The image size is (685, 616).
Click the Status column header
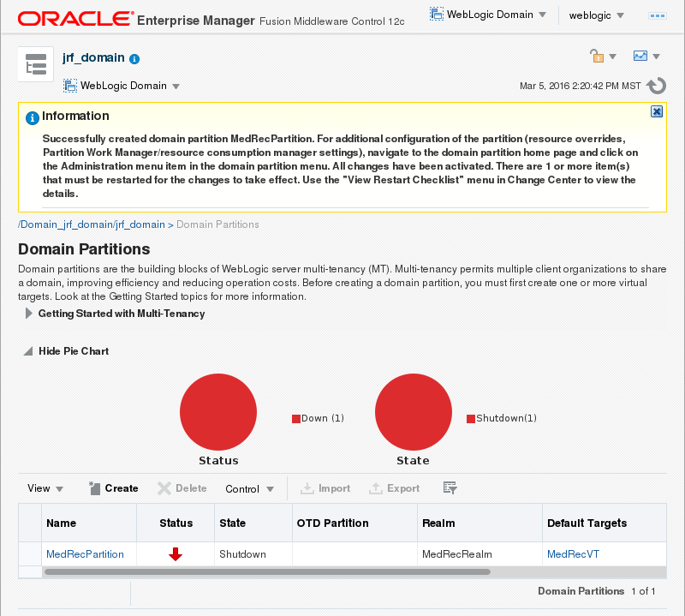(x=176, y=523)
